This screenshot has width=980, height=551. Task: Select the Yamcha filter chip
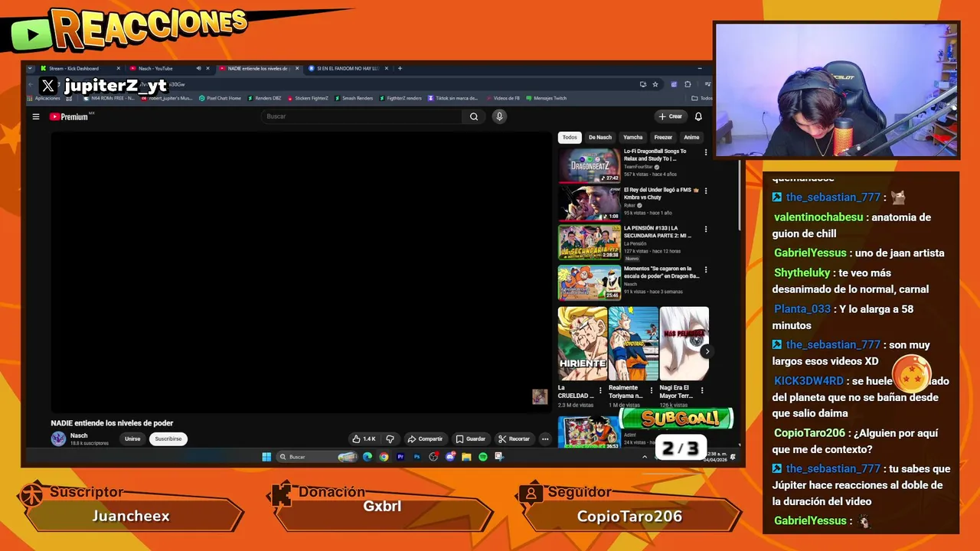click(633, 138)
